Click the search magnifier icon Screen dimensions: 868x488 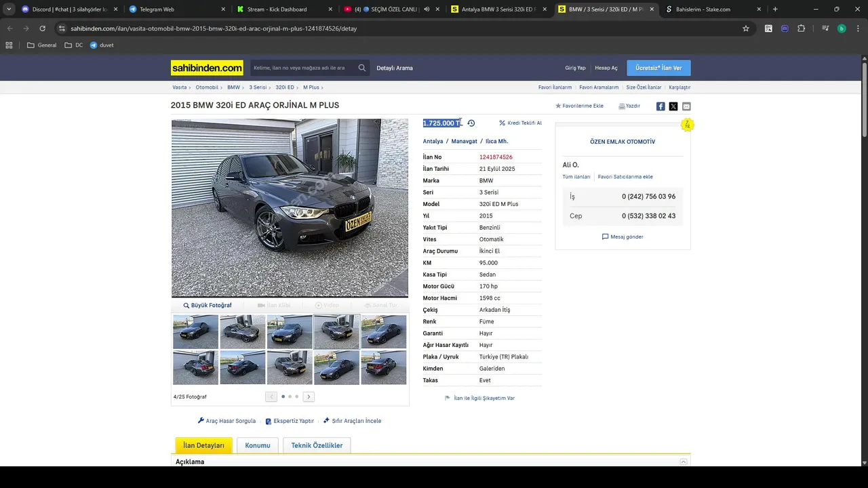pyautogui.click(x=362, y=68)
